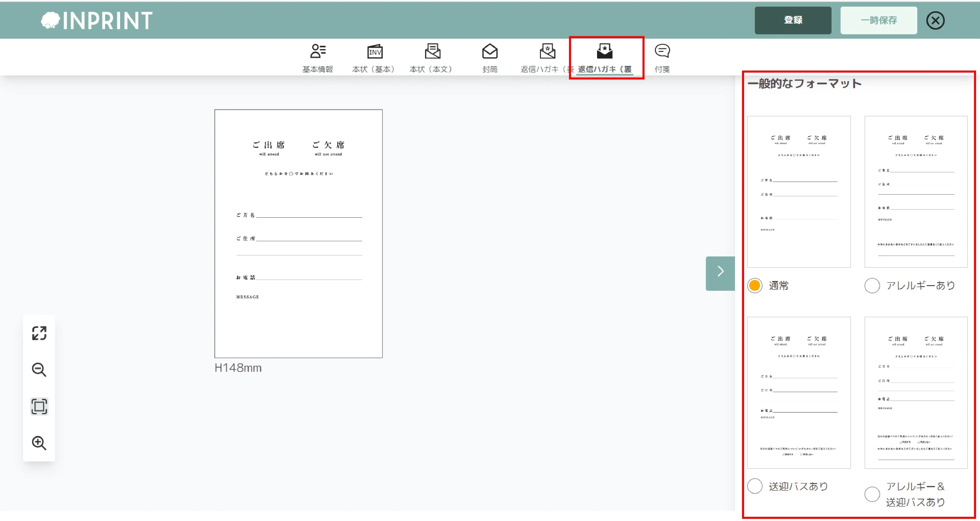Click the fullscreen expand arrows icon
The height and width of the screenshot is (521, 980).
tap(39, 333)
